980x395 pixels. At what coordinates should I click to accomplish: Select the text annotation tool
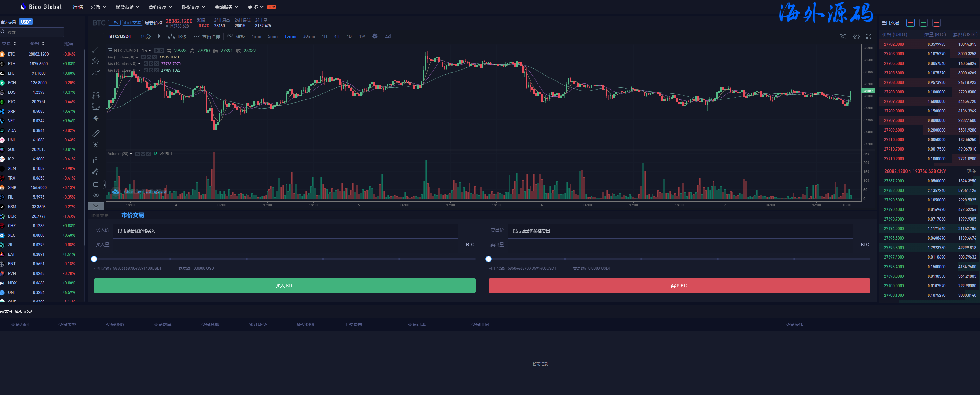96,84
